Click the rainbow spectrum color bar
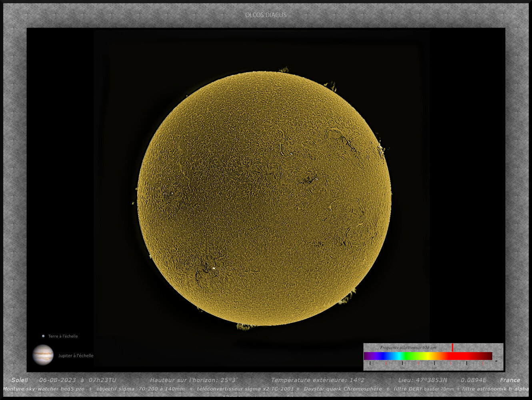Screen dimensions: 532x400 [x=428, y=354]
